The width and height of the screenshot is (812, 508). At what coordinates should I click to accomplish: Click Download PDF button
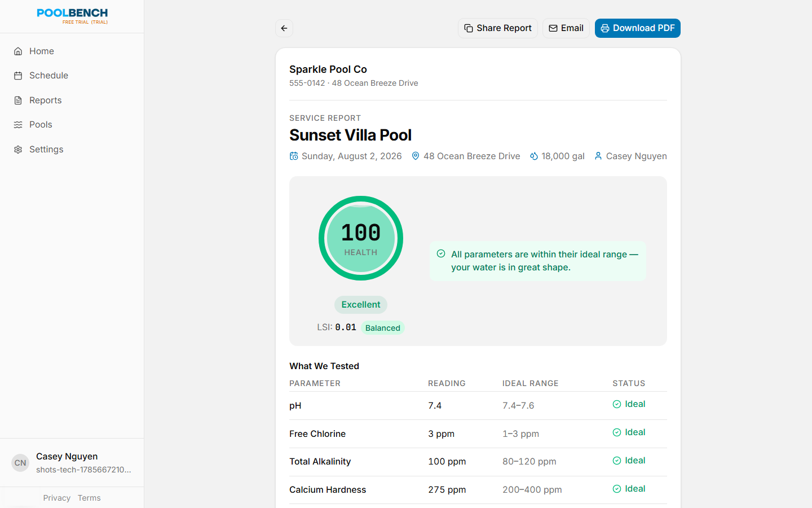click(x=638, y=28)
